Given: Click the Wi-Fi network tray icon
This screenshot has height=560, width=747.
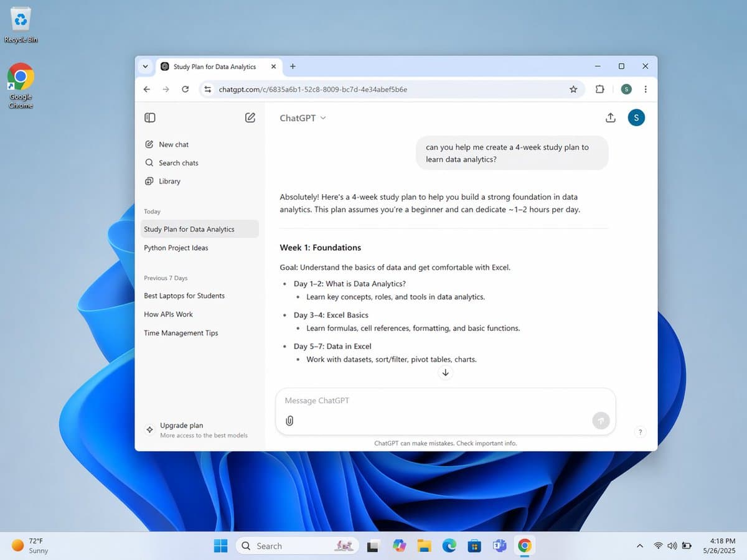Looking at the screenshot, I should pyautogui.click(x=658, y=546).
